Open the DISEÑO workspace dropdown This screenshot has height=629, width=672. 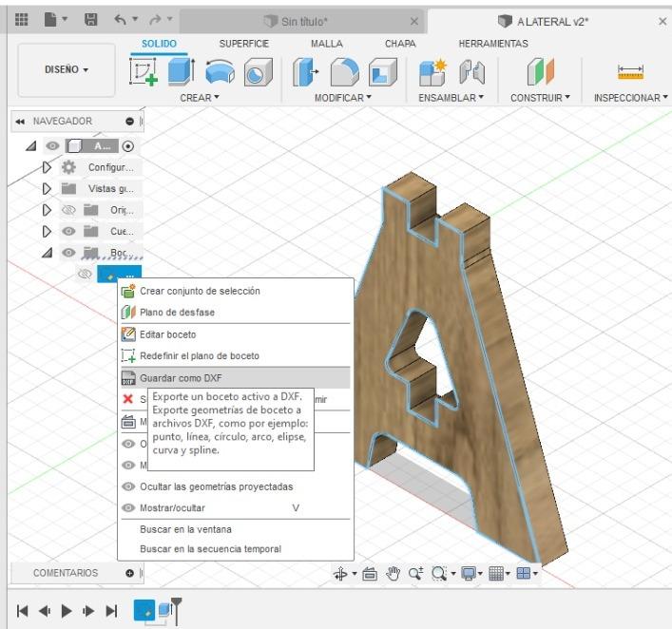[67, 69]
